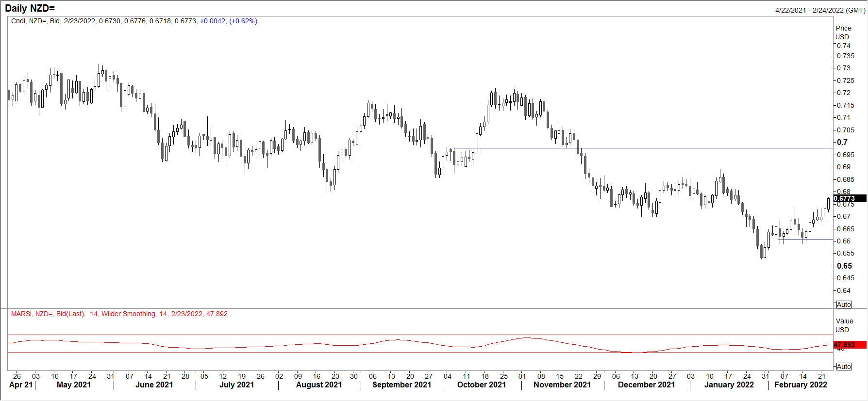Click the 0.695 price axis label
868x401 pixels.
pyautogui.click(x=846, y=155)
